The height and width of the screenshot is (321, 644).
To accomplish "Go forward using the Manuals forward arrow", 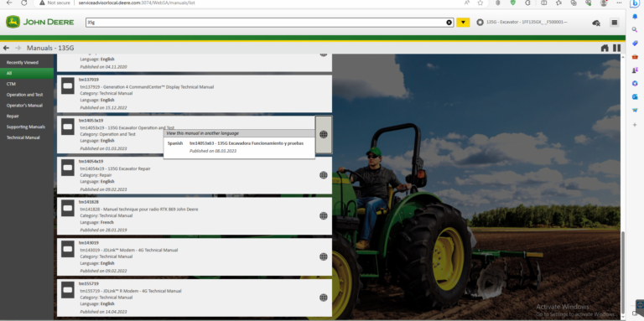I will point(18,48).
